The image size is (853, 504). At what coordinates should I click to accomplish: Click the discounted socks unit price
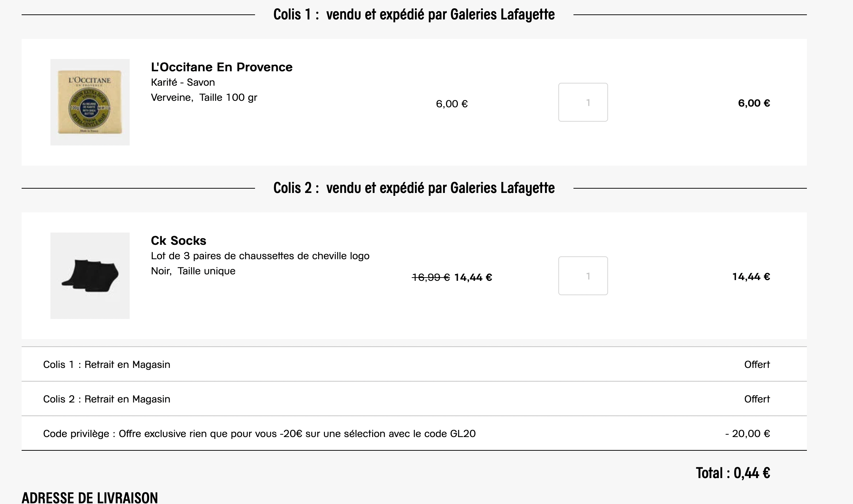[x=473, y=277]
